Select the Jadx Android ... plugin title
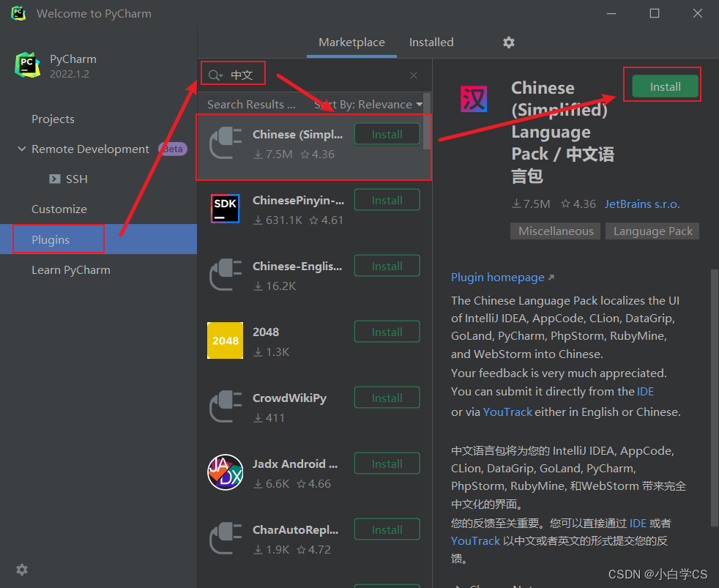 point(295,464)
